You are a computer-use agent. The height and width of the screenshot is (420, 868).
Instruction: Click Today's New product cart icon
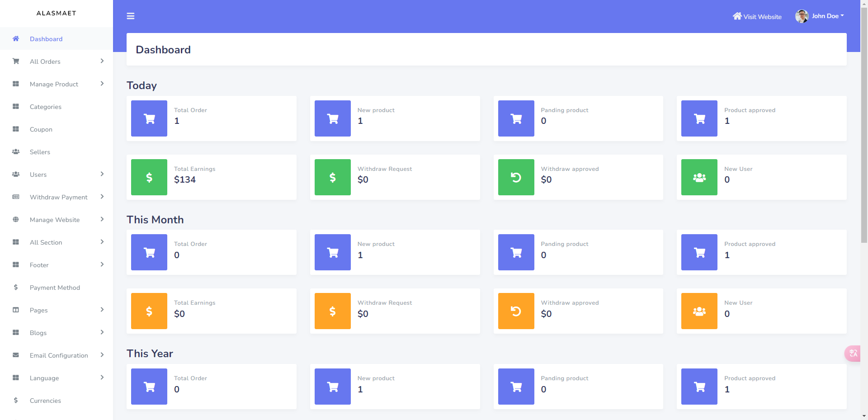tap(333, 118)
